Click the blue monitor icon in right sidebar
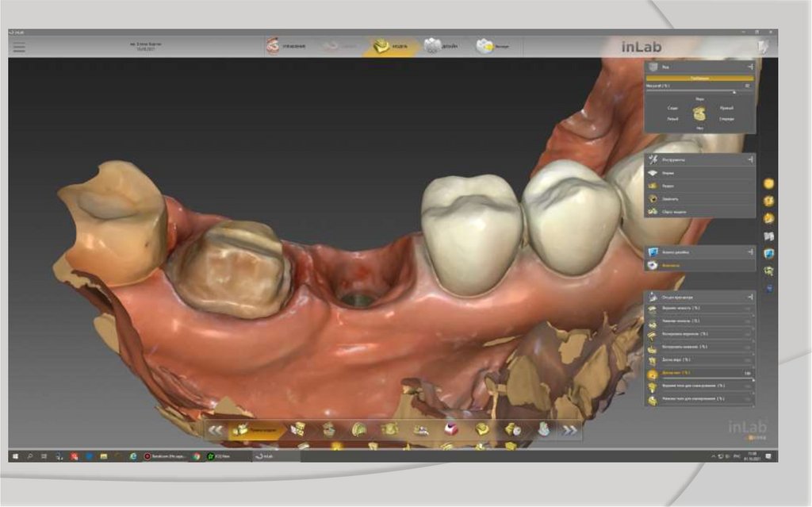 (x=768, y=254)
